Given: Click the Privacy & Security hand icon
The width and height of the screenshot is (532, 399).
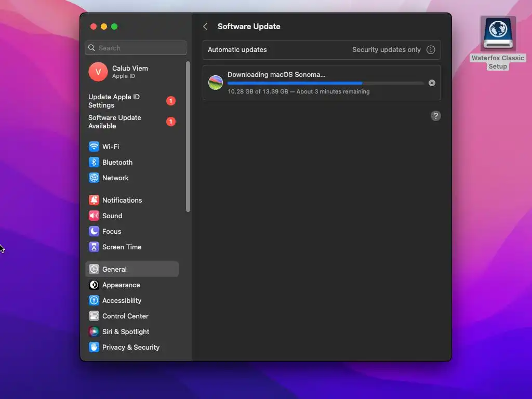Looking at the screenshot, I should click(94, 348).
